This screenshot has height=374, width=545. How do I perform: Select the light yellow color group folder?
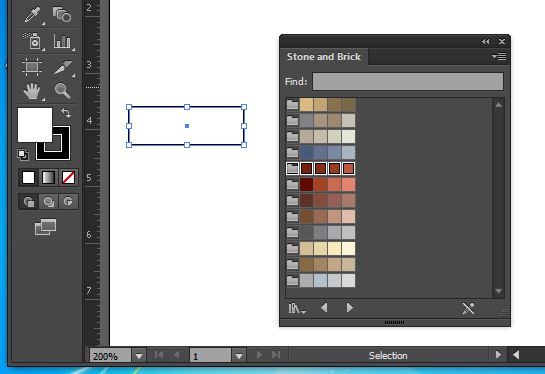point(292,248)
